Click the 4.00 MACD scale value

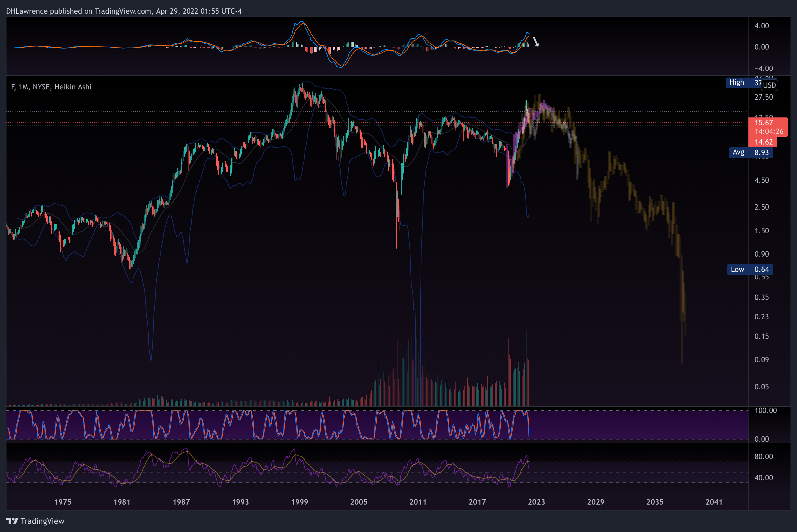coord(761,26)
